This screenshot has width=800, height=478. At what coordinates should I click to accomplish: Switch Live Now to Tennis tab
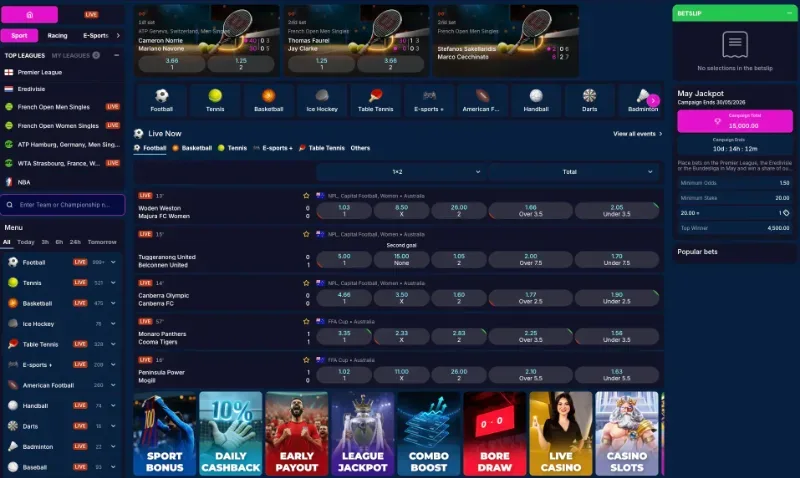click(232, 148)
